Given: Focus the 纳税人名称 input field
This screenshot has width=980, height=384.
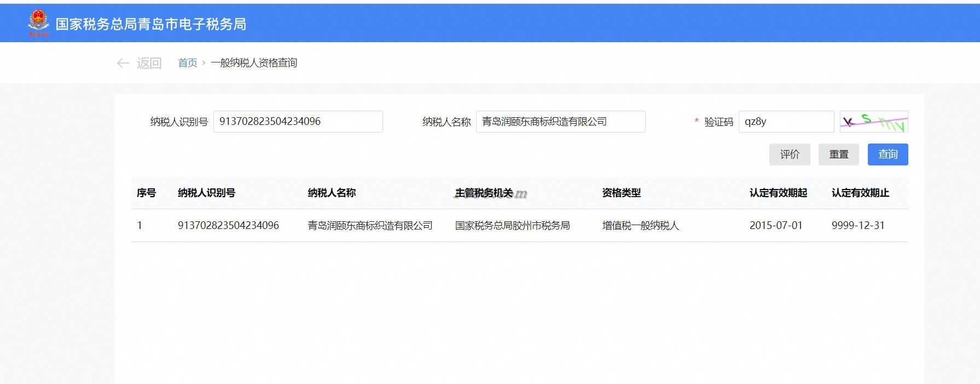Looking at the screenshot, I should click(x=561, y=122).
